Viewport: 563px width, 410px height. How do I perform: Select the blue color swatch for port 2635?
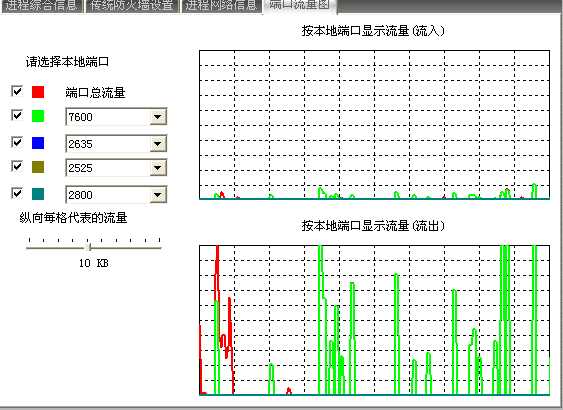[x=38, y=143]
